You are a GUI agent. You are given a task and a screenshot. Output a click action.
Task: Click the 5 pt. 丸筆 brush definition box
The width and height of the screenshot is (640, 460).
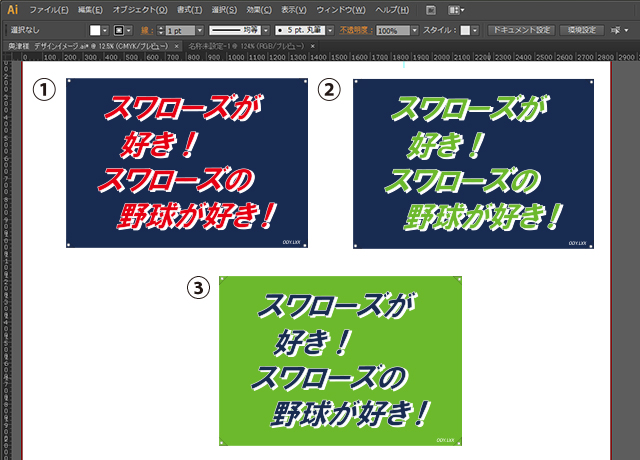tap(300, 30)
